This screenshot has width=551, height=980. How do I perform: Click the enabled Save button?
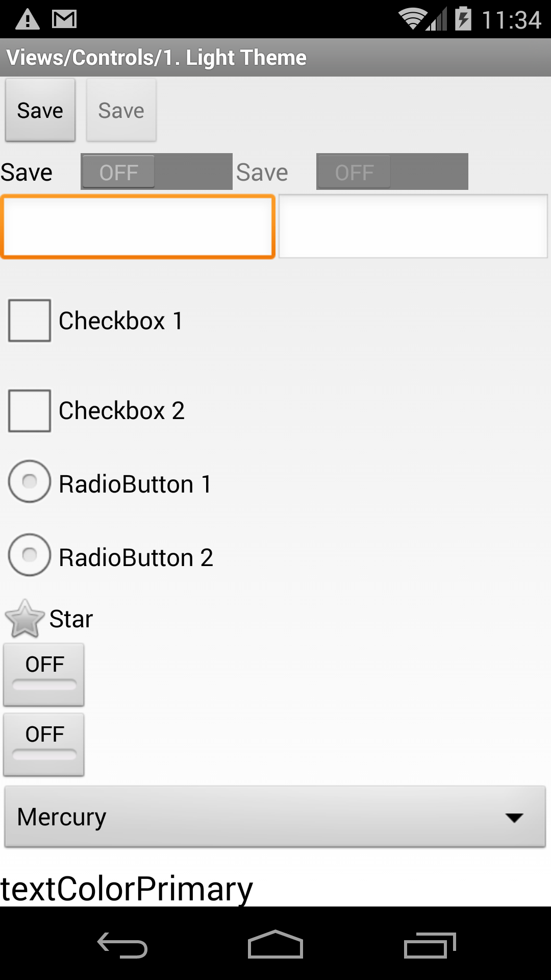coord(40,110)
